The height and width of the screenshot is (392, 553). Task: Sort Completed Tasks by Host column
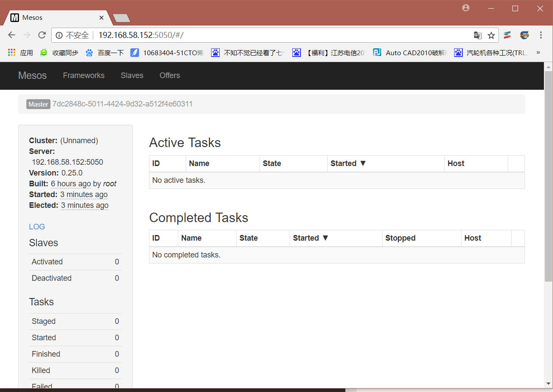tap(487, 238)
